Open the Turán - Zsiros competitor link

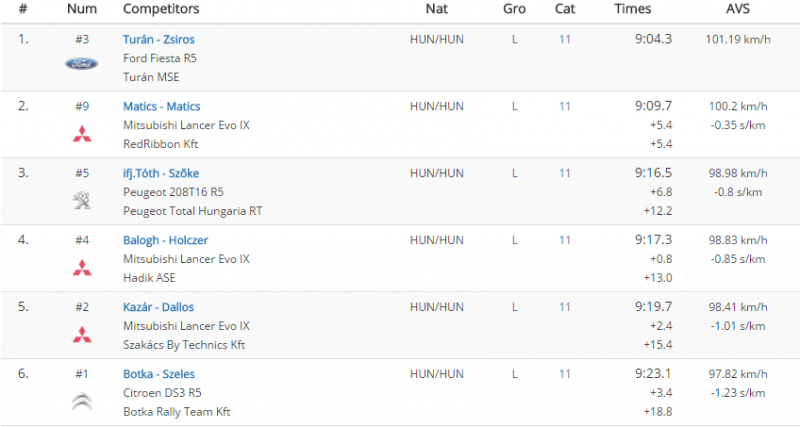click(159, 39)
